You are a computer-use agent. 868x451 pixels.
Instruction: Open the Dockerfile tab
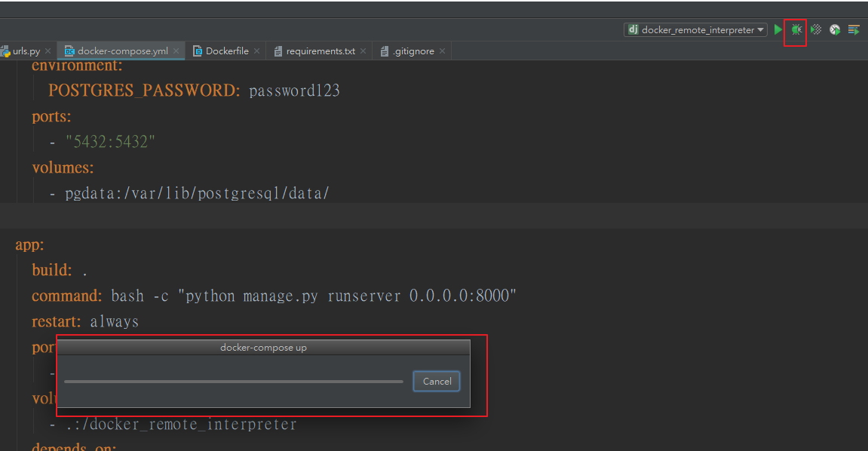[x=227, y=51]
